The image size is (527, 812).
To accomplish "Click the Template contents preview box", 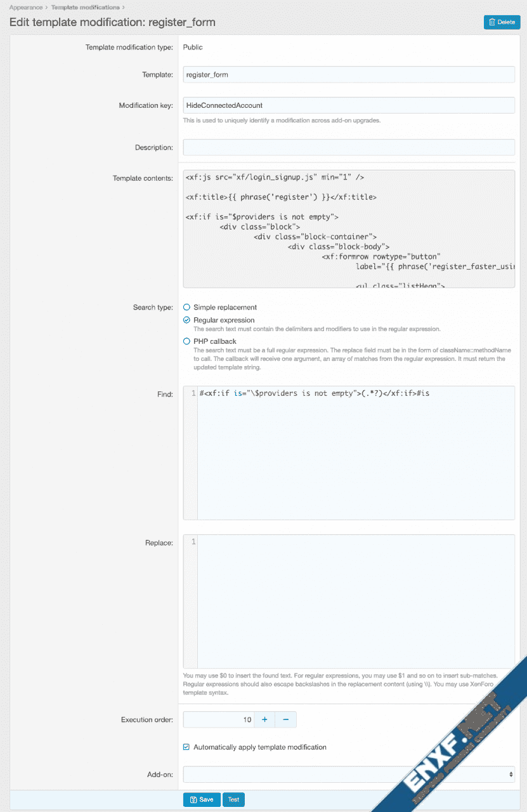I will tap(348, 229).
